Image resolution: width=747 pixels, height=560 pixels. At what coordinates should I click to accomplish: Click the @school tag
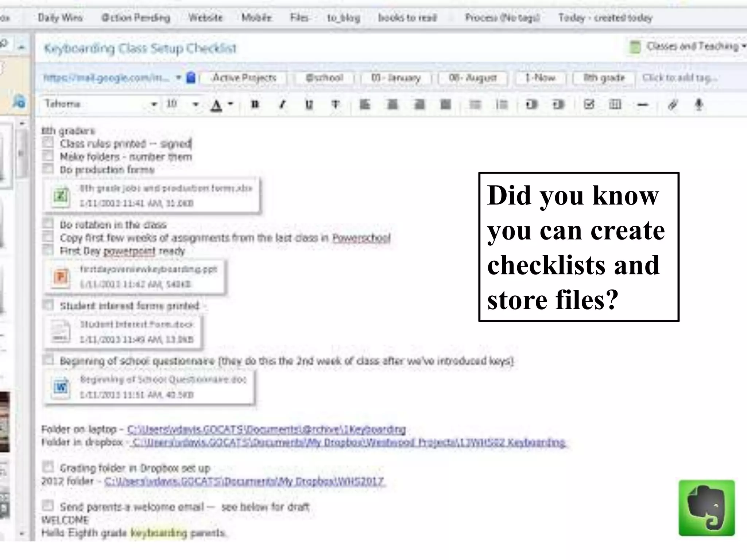tap(324, 78)
